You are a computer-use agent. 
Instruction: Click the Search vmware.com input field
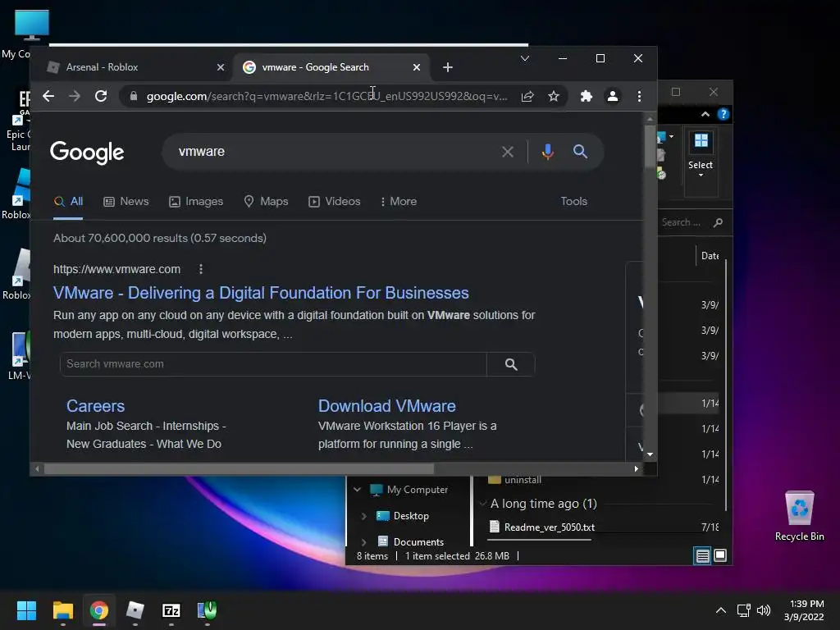[273, 364]
